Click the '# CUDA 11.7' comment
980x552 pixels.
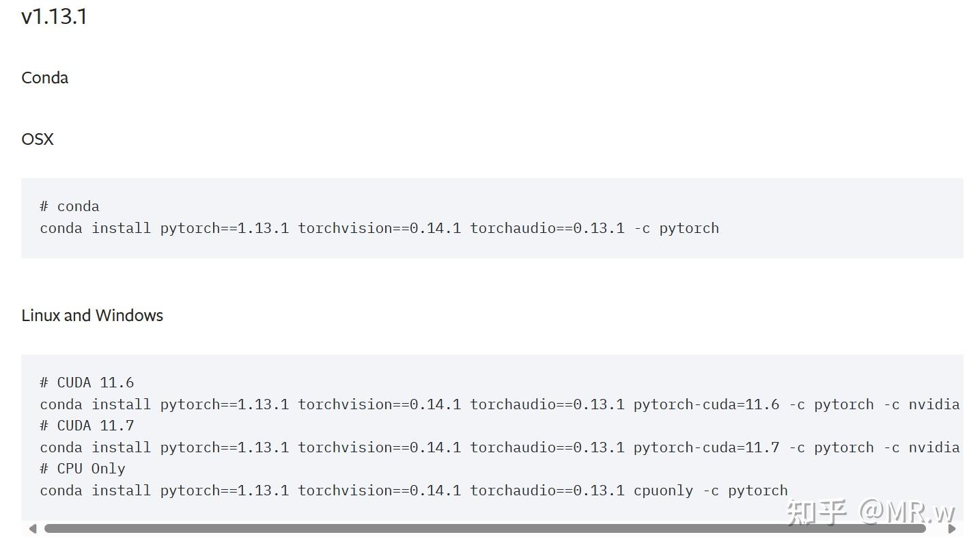(87, 426)
